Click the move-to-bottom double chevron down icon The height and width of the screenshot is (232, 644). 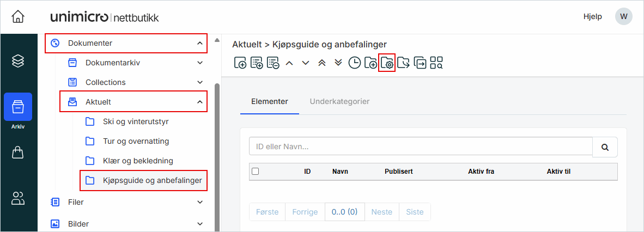pos(338,63)
